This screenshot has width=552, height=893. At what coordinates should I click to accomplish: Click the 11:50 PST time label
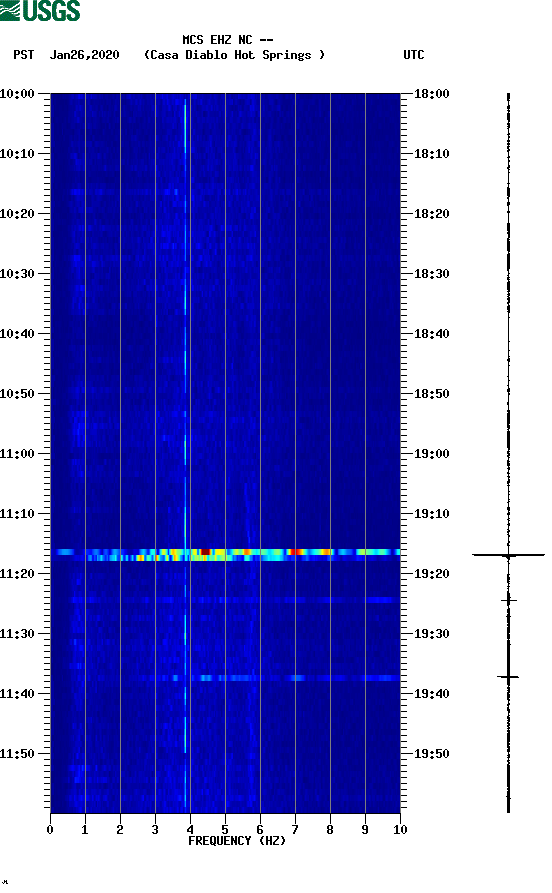(17, 754)
